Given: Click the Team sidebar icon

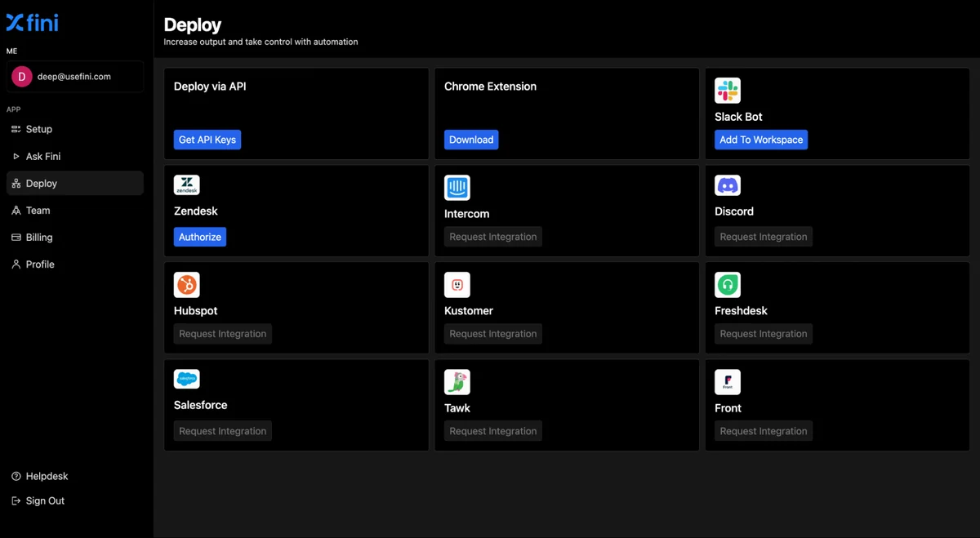Looking at the screenshot, I should [x=16, y=211].
